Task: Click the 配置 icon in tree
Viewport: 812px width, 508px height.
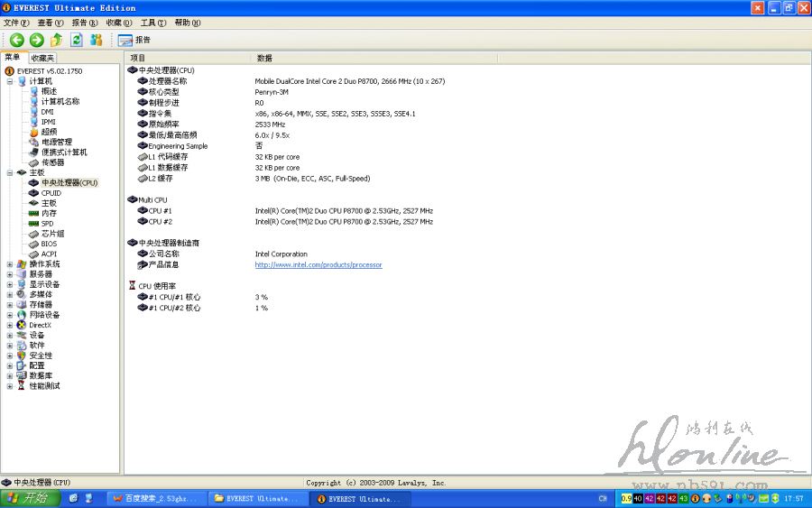Action: (x=22, y=365)
